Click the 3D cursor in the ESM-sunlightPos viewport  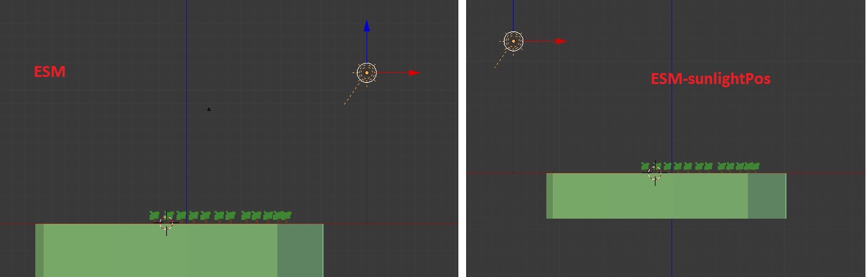click(655, 172)
